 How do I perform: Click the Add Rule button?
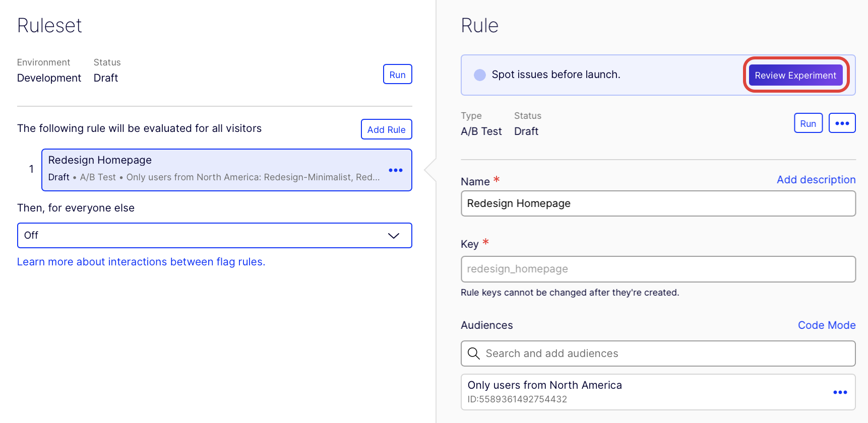coord(386,129)
